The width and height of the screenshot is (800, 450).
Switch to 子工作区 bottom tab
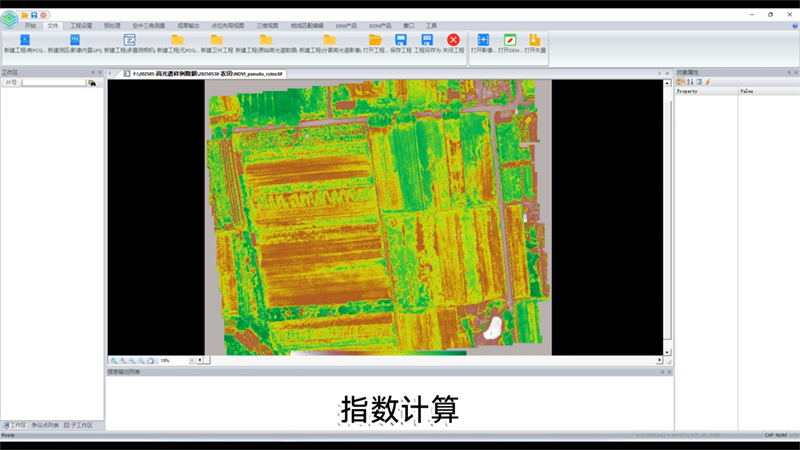coord(79,425)
